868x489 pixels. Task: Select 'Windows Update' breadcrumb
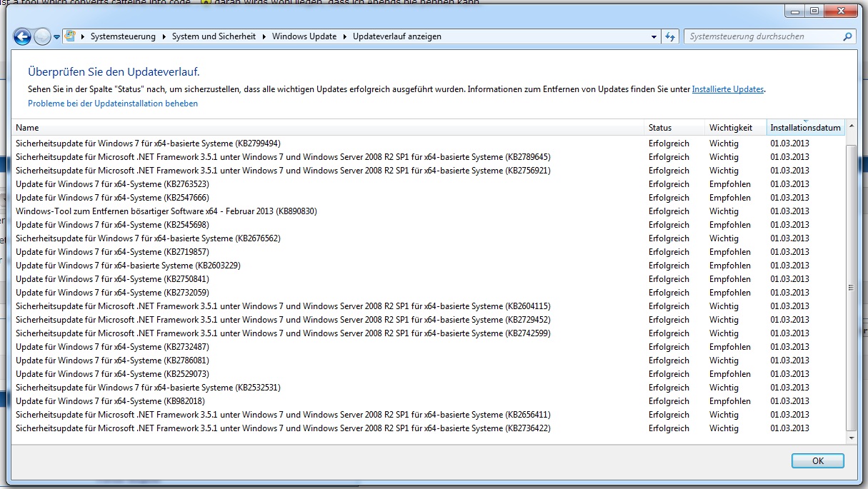coord(304,36)
